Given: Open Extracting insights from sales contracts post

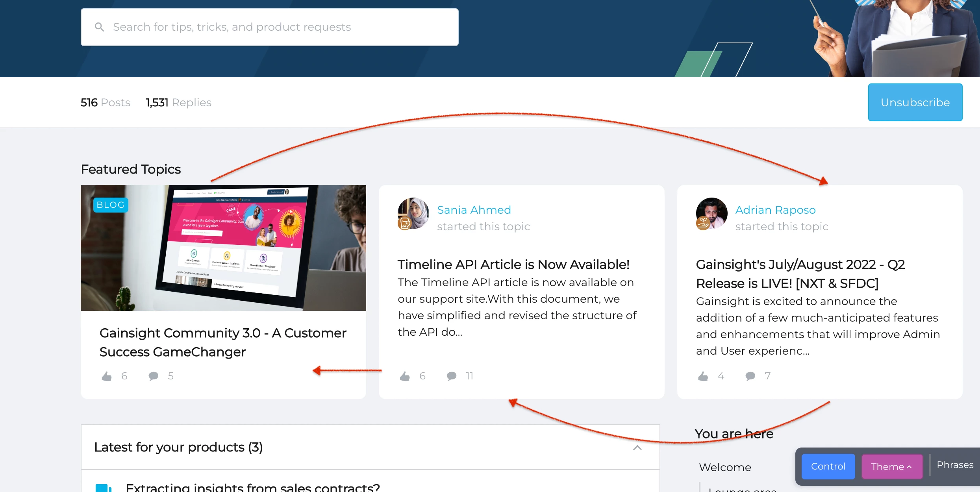Looking at the screenshot, I should 253,487.
